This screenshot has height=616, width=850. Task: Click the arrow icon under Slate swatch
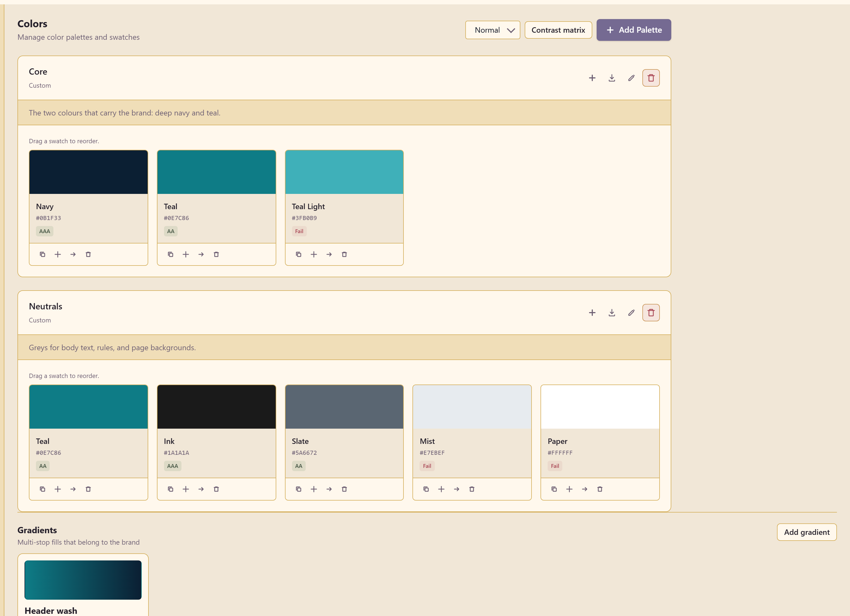tap(329, 489)
